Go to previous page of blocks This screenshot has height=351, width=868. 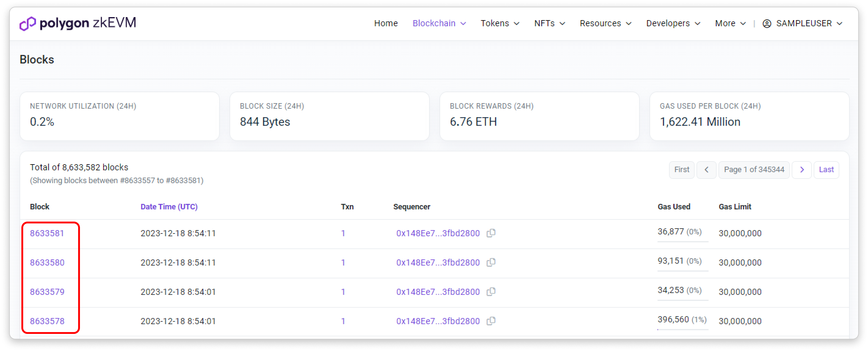(x=706, y=169)
